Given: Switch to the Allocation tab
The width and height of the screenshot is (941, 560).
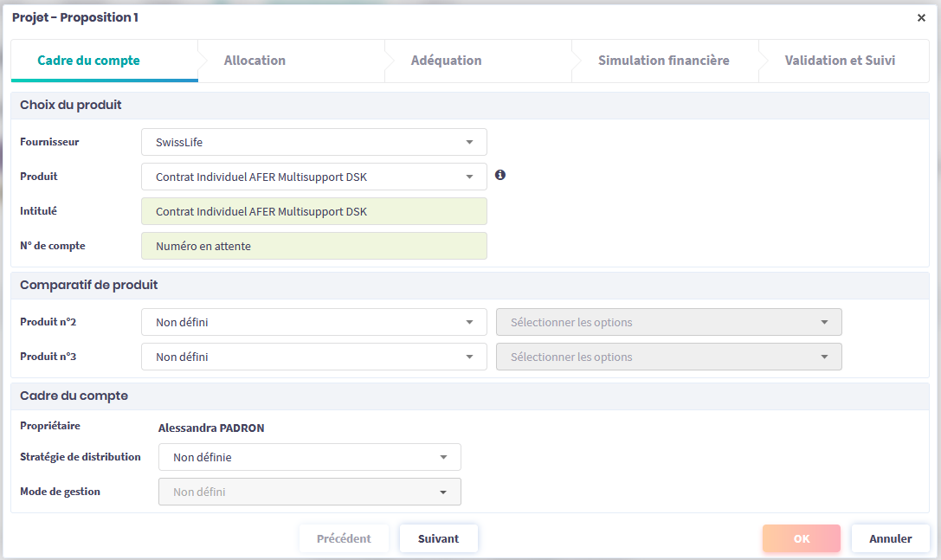Looking at the screenshot, I should 255,61.
